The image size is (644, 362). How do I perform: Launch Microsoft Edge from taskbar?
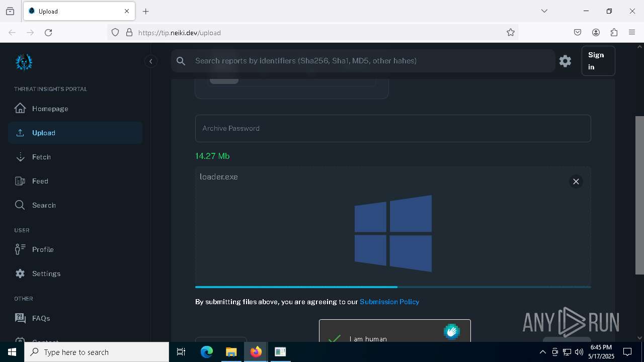point(207,352)
